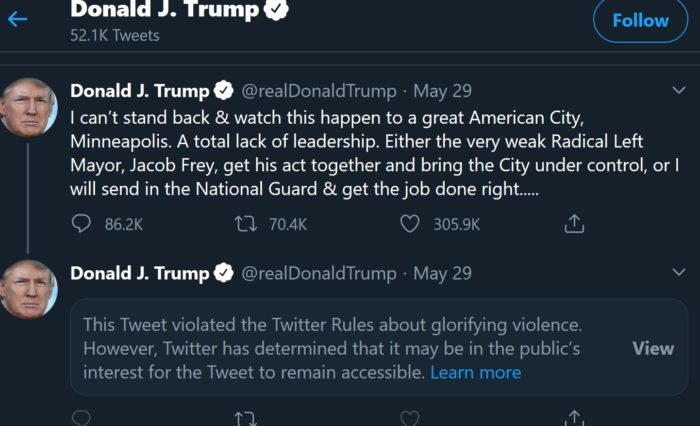Image resolution: width=700 pixels, height=426 pixels.
Task: Expand the second tweet's options chevron
Action: click(680, 273)
